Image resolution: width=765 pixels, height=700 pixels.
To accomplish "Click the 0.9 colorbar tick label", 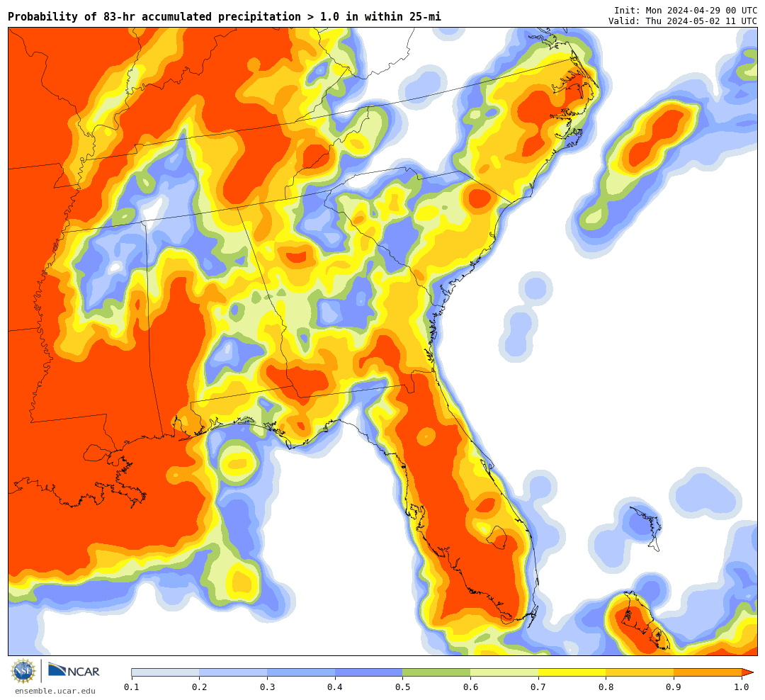I will [x=674, y=687].
